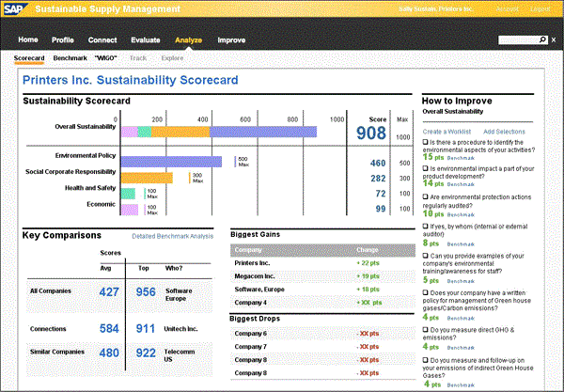Click the SAP logo
564x392 pixels.
[x=14, y=8]
